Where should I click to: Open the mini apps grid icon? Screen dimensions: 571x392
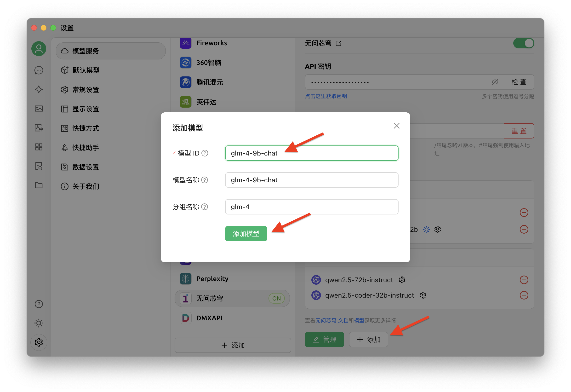tap(39, 147)
